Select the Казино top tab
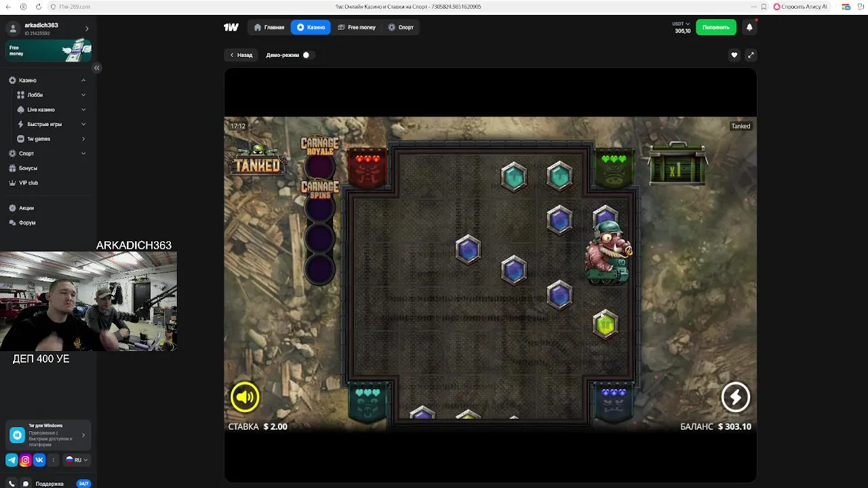 (311, 27)
